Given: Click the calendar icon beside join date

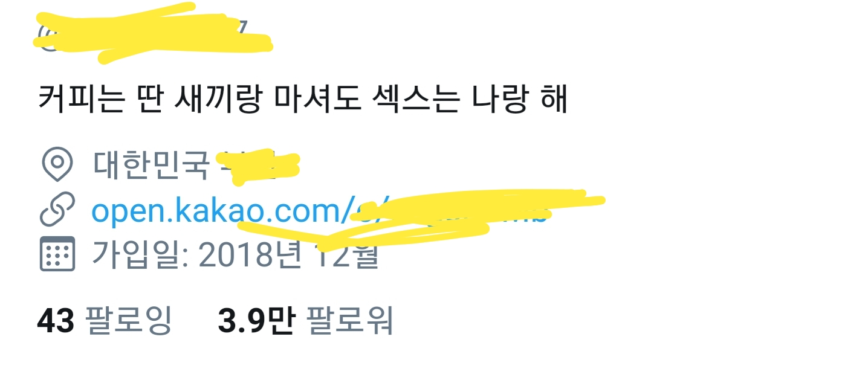Looking at the screenshot, I should click(x=57, y=254).
